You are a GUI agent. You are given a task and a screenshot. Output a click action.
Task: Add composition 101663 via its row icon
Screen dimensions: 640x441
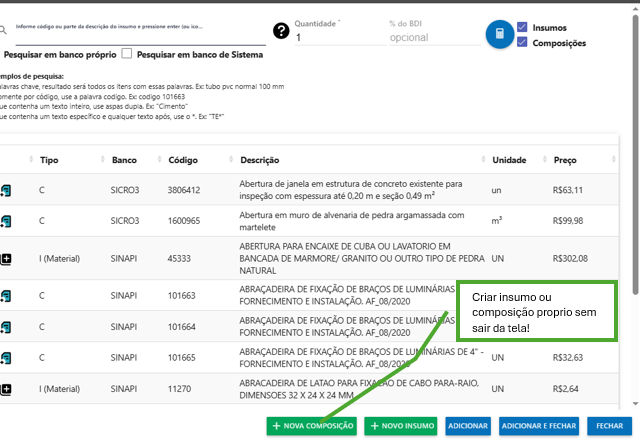[6, 296]
